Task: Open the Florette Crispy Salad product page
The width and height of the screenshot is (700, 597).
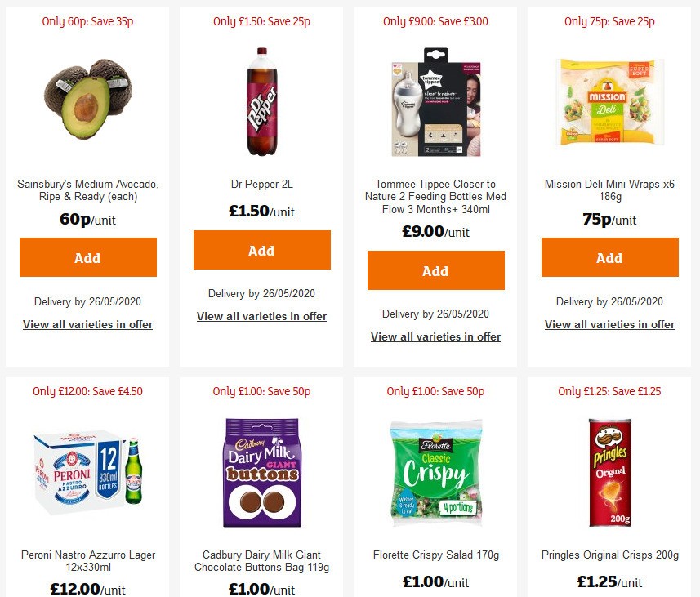Action: click(435, 554)
